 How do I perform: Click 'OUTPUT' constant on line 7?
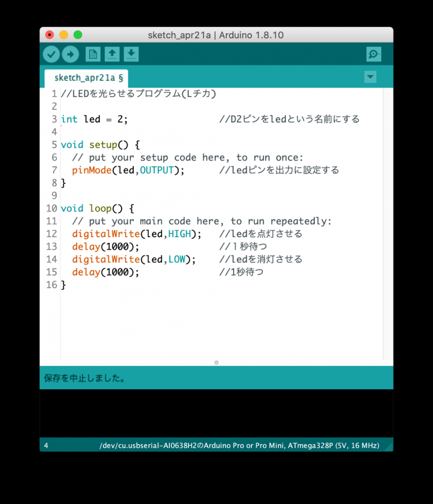[157, 170]
